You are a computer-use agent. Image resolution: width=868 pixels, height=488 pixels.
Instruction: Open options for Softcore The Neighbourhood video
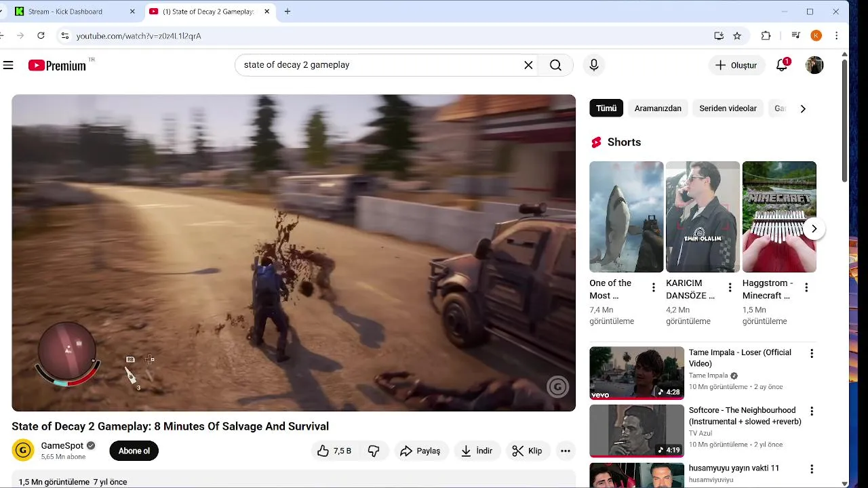pyautogui.click(x=811, y=411)
